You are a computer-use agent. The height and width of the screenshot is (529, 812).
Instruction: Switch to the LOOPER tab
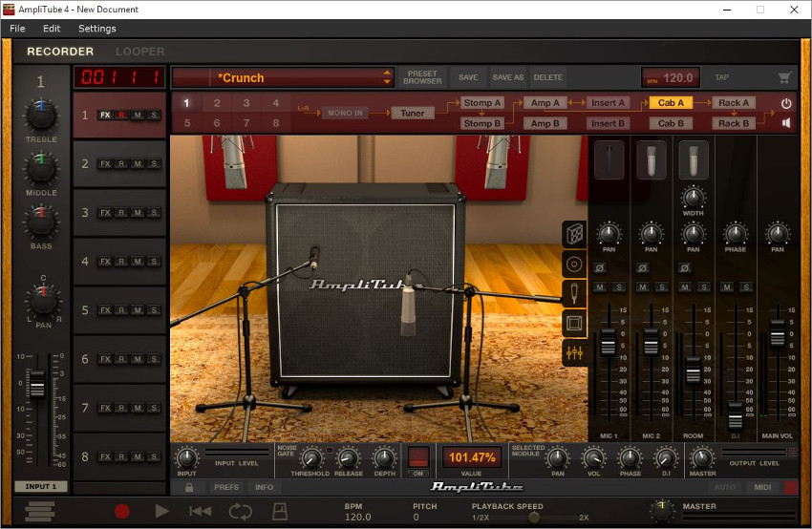click(139, 52)
